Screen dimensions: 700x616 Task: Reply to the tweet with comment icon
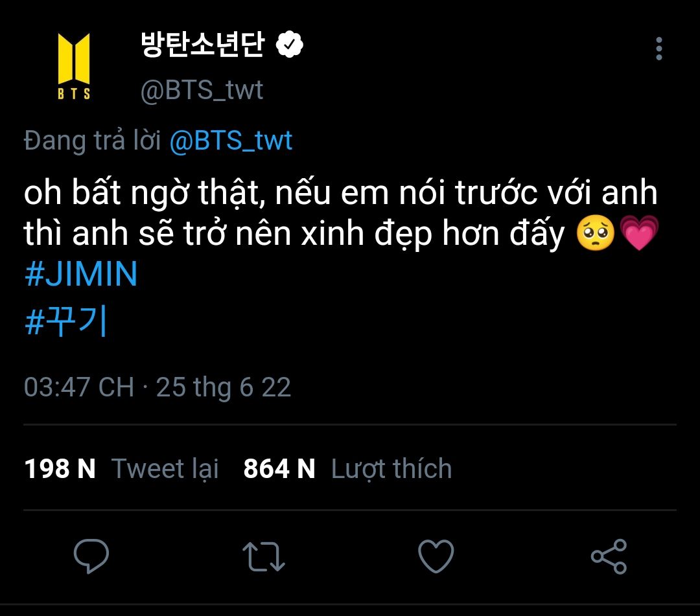(91, 556)
